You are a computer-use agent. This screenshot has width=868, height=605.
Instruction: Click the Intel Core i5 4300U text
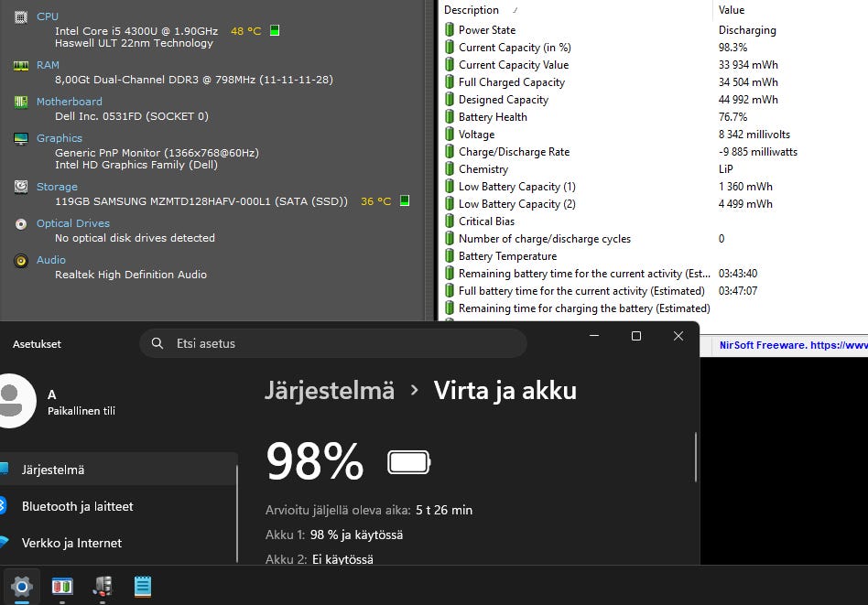[136, 31]
